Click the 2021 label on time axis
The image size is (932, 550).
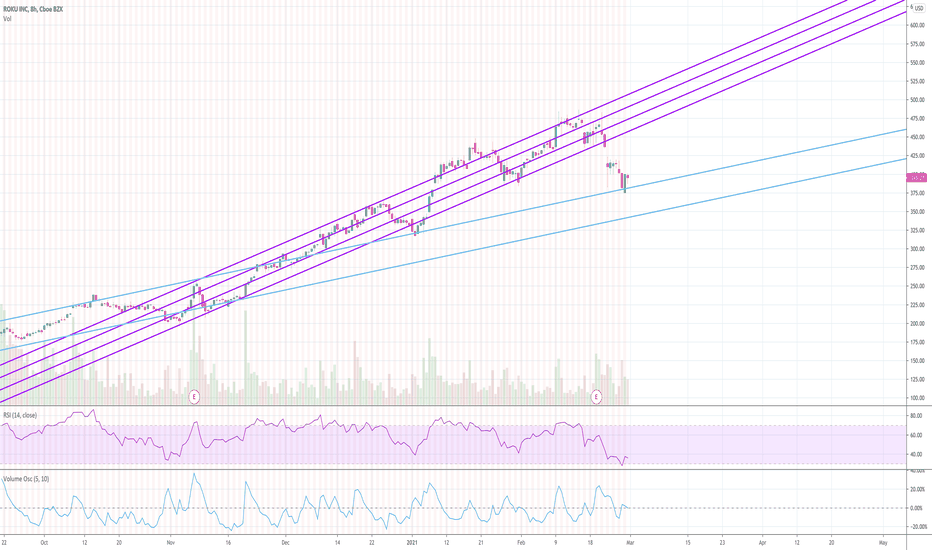413,542
